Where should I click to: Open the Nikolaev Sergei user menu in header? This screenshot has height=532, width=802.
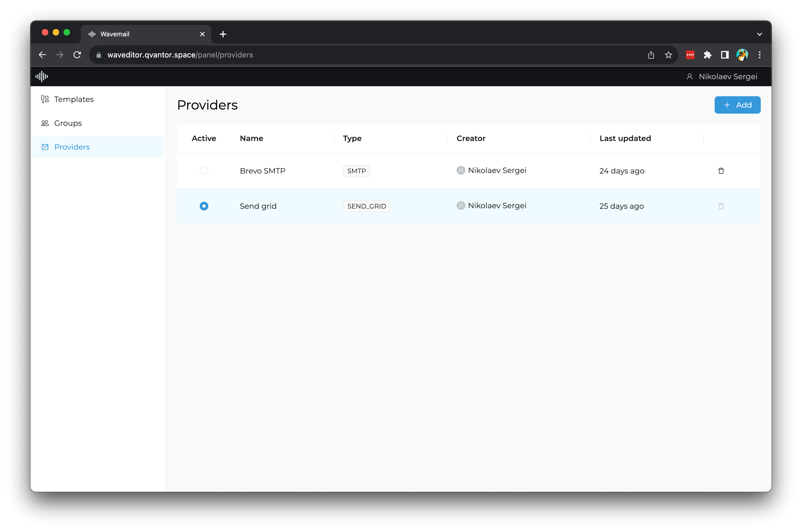pos(722,76)
